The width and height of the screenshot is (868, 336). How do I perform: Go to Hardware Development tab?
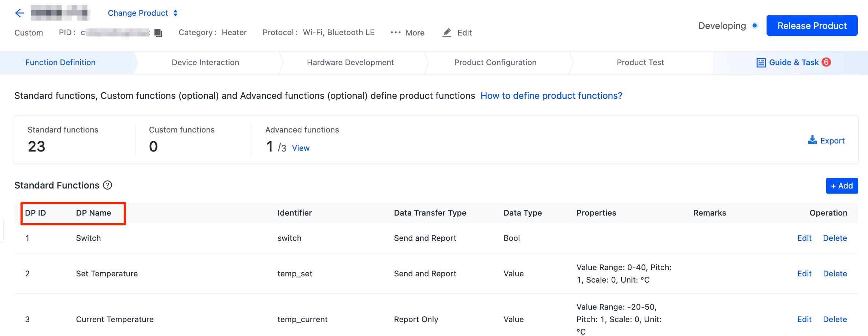(x=350, y=63)
